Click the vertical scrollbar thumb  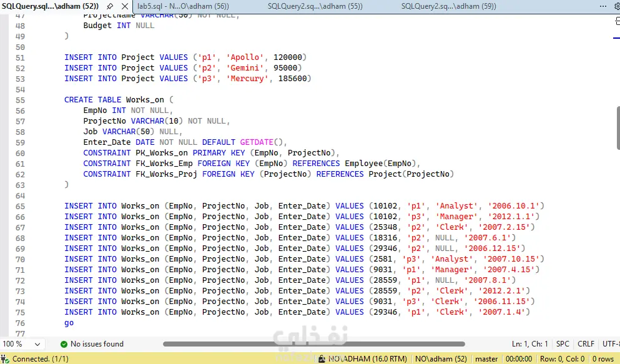click(618, 128)
